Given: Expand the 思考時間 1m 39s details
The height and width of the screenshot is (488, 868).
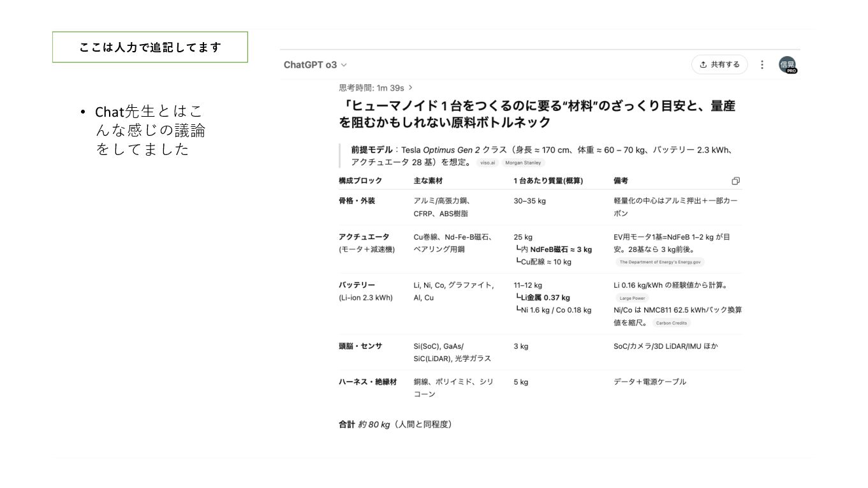Looking at the screenshot, I should tap(376, 87).
